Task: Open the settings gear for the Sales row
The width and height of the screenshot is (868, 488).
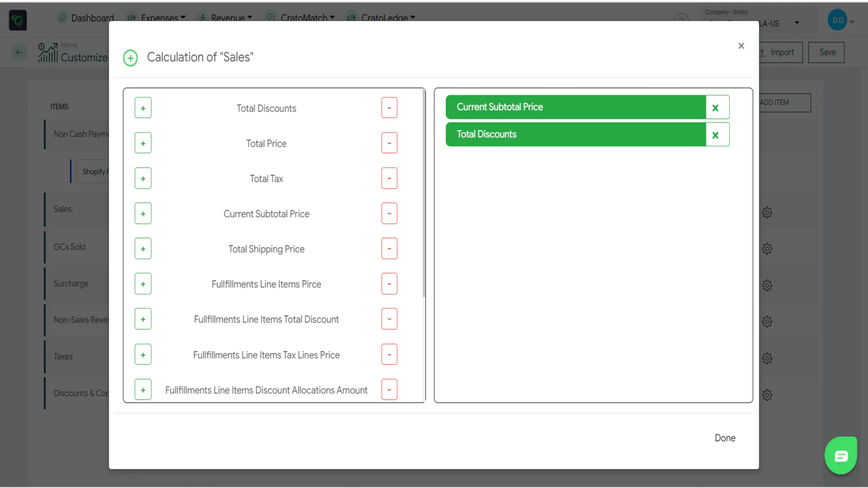Action: coord(767,213)
